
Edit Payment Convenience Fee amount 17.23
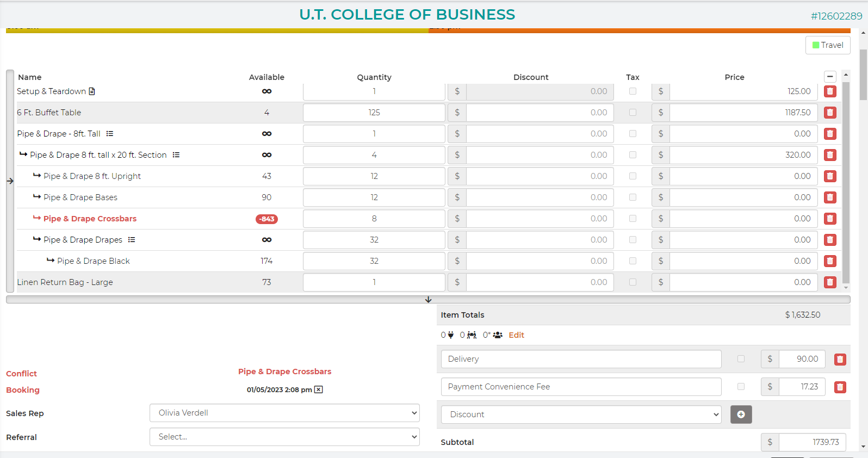click(802, 387)
